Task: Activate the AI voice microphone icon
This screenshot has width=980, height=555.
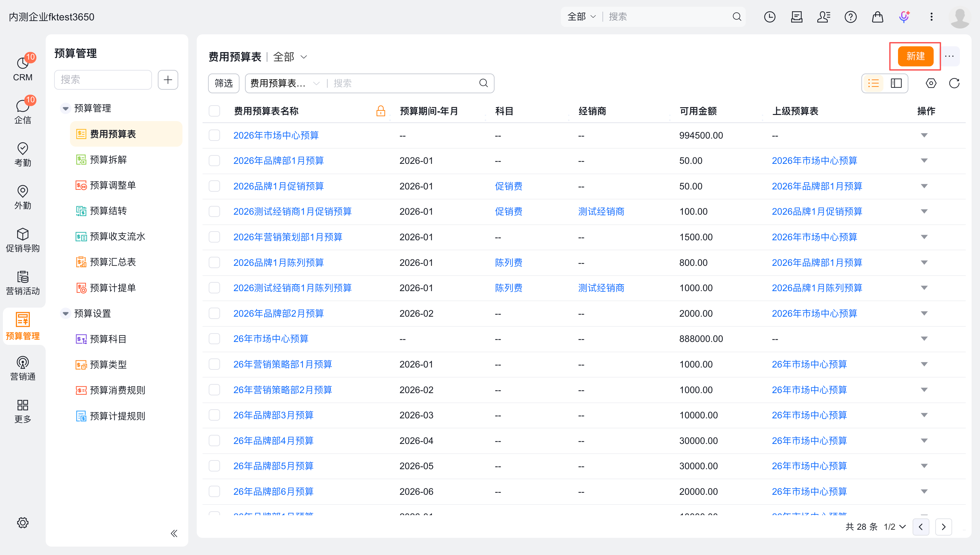Action: coord(904,17)
